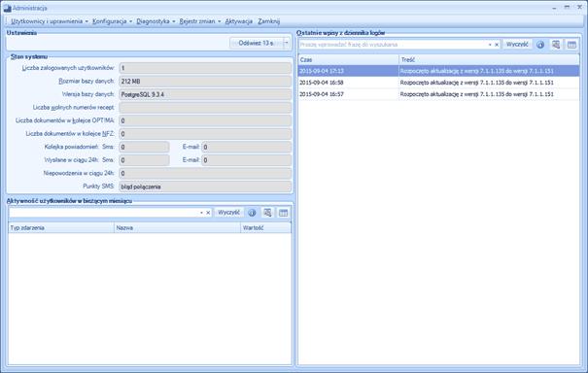Open the Diagnostyka menu
The width and height of the screenshot is (588, 373).
pyautogui.click(x=156, y=21)
